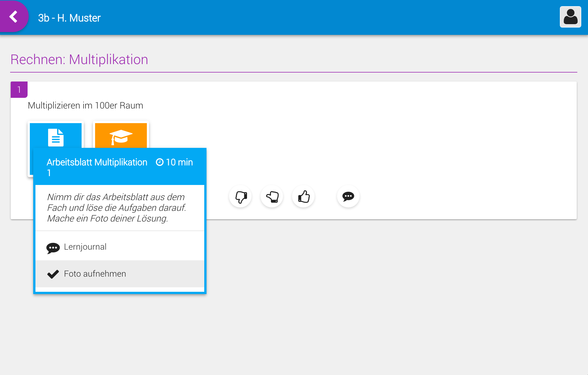Click the Rechnen: Multiplikation heading
Screen dimensions: 588x375
click(79, 60)
